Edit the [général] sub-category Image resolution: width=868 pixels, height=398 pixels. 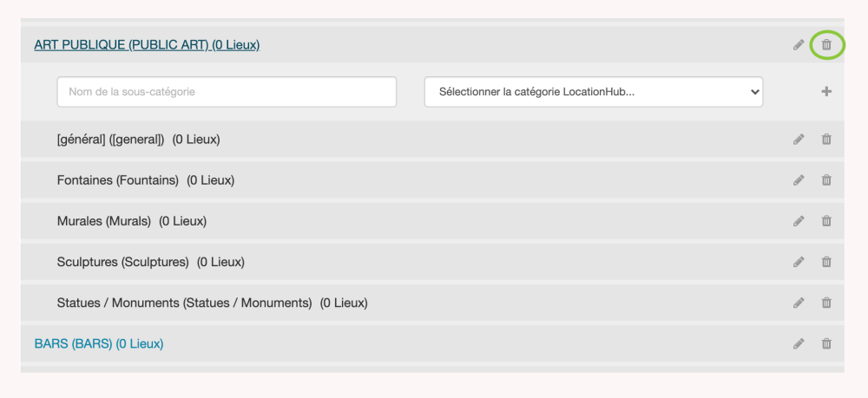click(x=799, y=139)
